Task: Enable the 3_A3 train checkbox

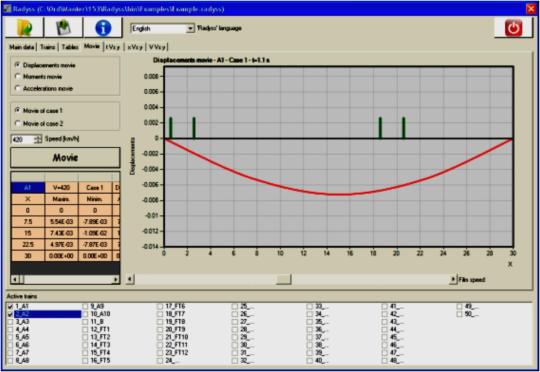Action: tap(10, 322)
